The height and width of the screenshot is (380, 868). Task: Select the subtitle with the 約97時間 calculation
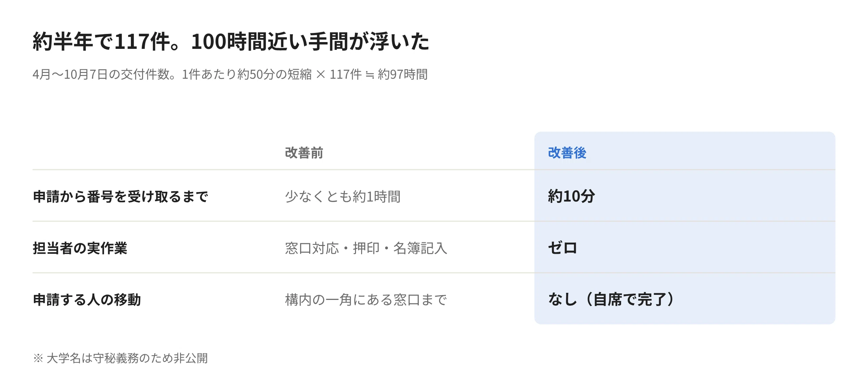(230, 74)
